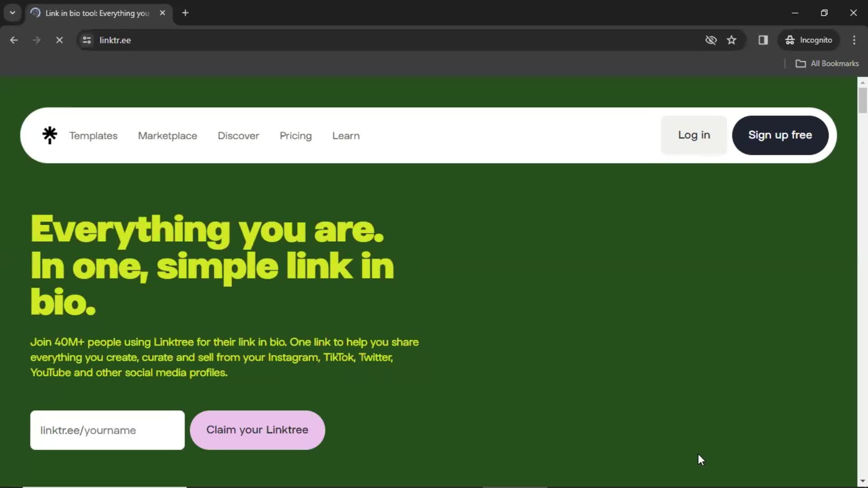Bookmark this page with the star icon
868x488 pixels.
click(731, 40)
